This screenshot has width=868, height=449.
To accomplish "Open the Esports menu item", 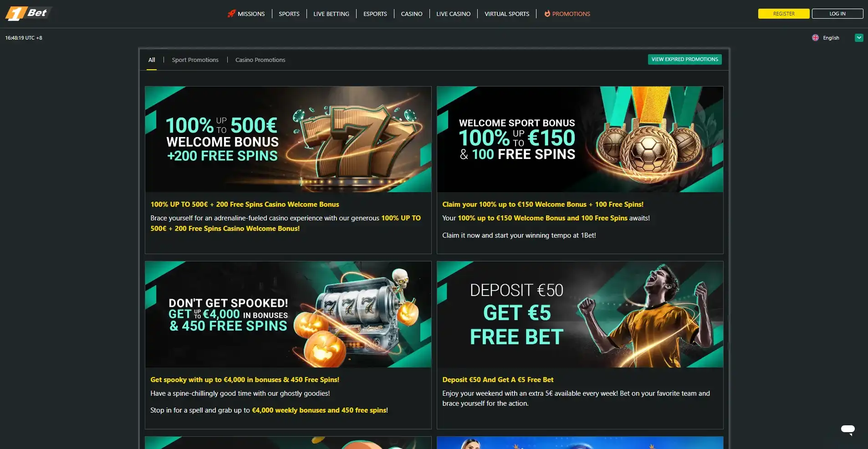I will click(375, 14).
